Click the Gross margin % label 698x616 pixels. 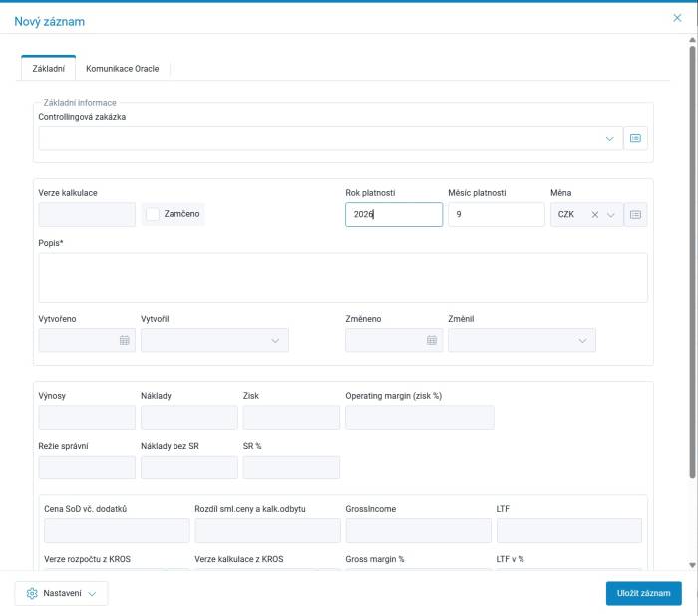[x=375, y=559]
